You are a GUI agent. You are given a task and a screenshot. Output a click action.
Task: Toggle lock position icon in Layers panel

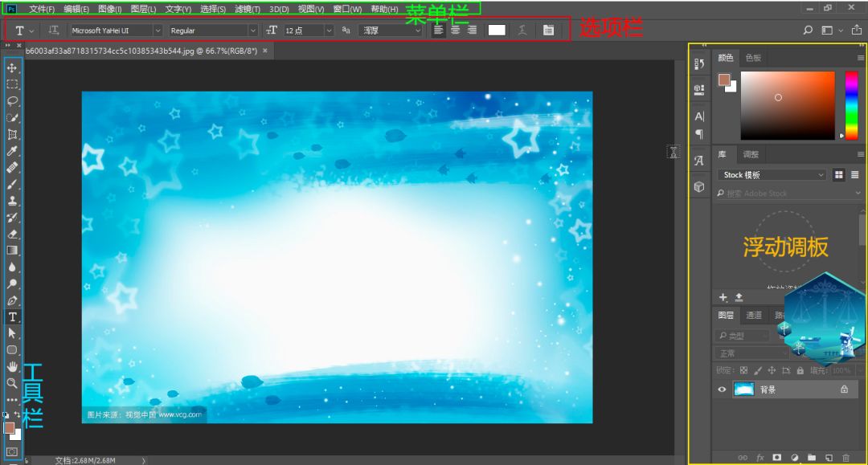coord(772,370)
